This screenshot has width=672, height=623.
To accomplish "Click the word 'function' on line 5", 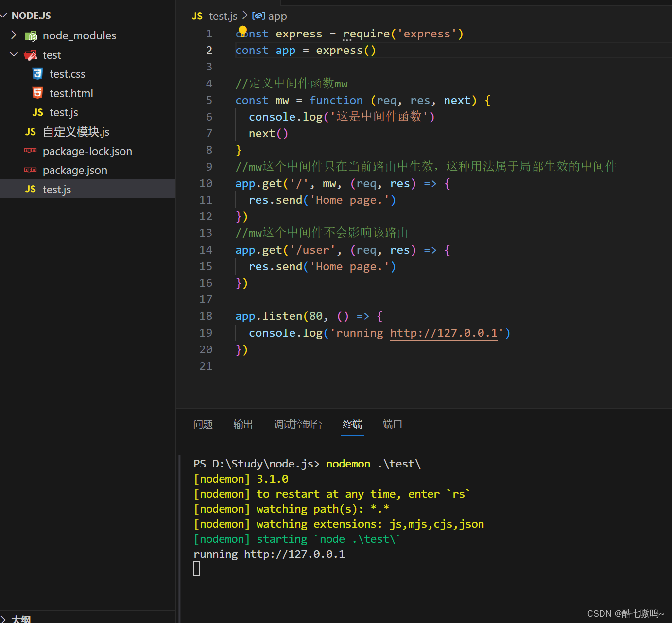I will pyautogui.click(x=336, y=100).
